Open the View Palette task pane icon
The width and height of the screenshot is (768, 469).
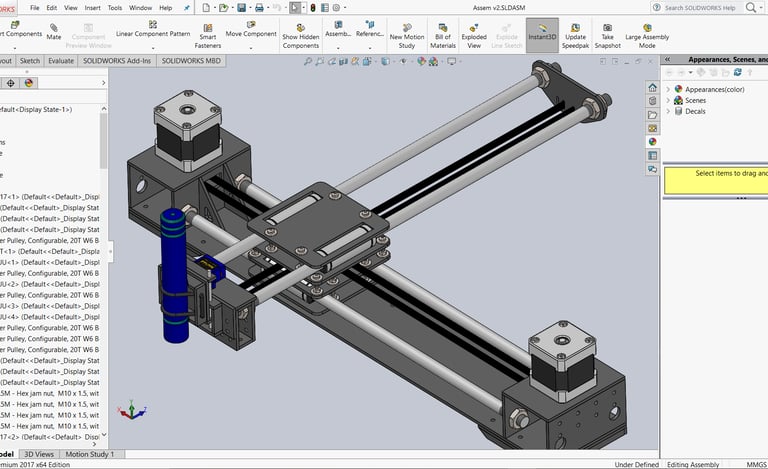(652, 128)
